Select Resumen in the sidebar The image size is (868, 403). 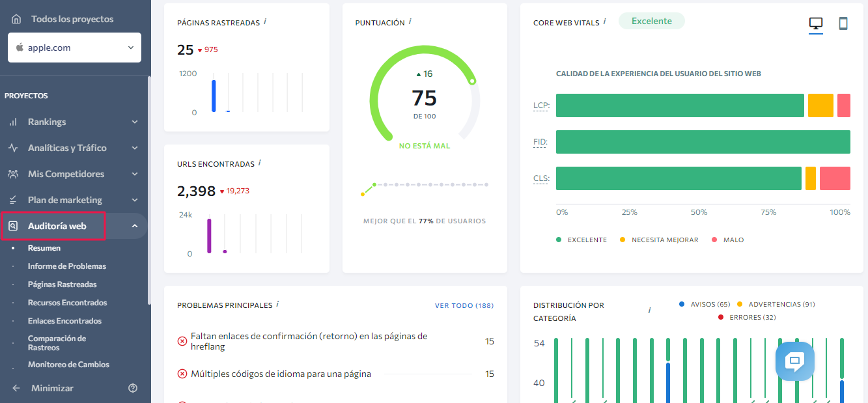click(x=44, y=248)
